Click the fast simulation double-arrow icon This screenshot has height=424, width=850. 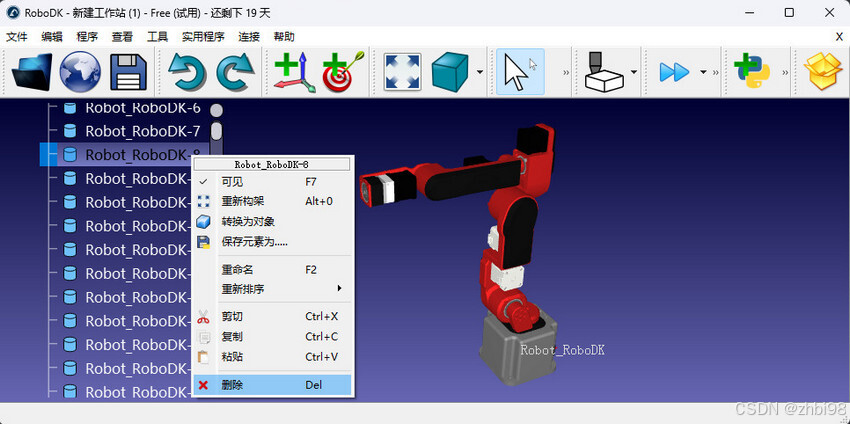click(674, 72)
